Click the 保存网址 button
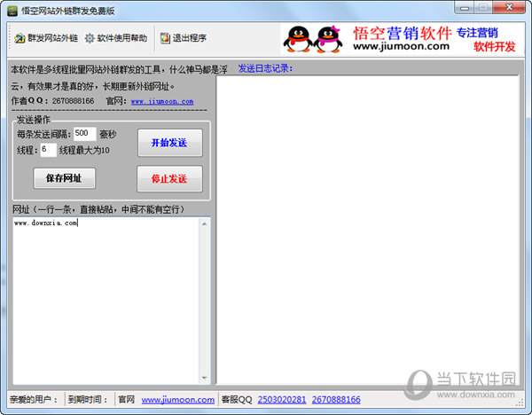 65,178
